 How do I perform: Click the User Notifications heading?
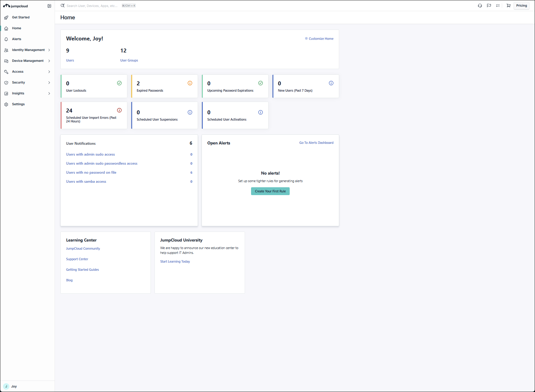coord(81,144)
